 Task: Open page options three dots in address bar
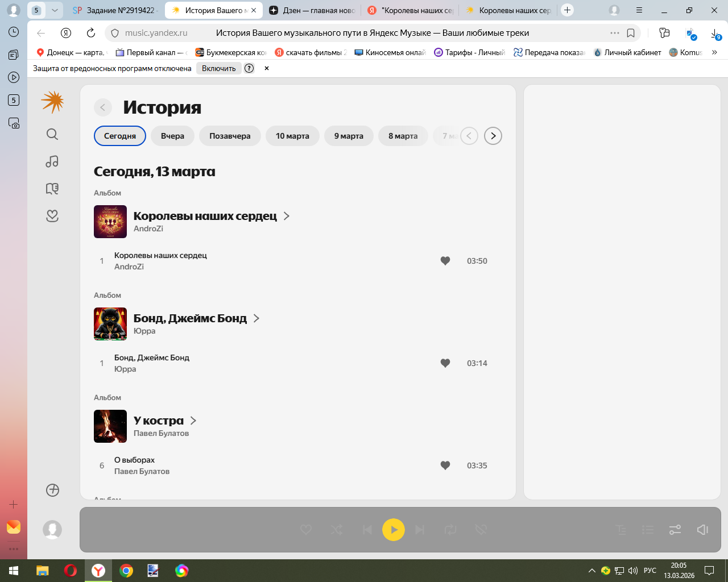coord(615,33)
